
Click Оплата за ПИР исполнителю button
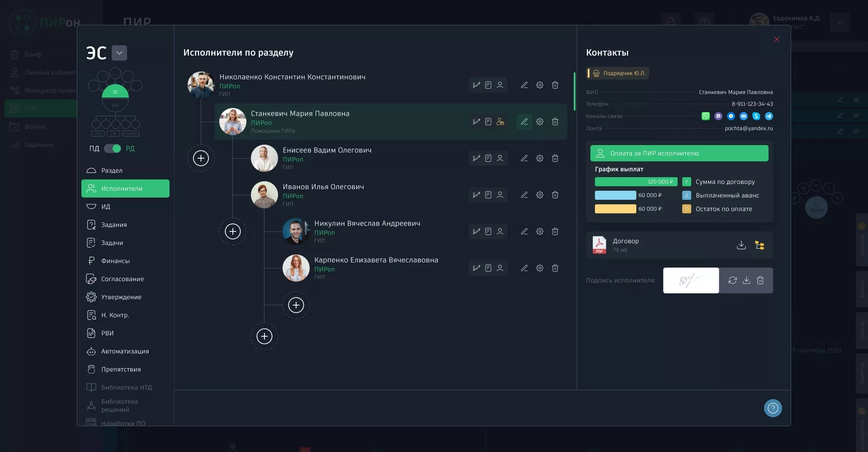coord(679,153)
